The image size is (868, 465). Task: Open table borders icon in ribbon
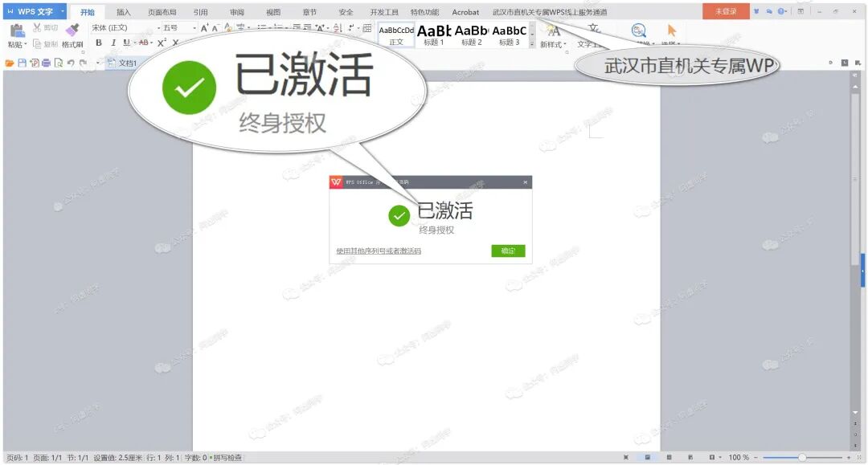[x=367, y=27]
